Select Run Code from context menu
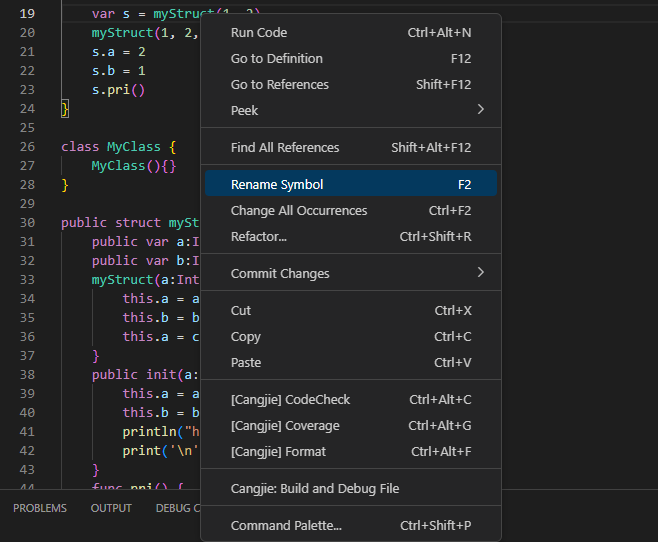Screen dimensions: 658x542 pyautogui.click(x=259, y=32)
